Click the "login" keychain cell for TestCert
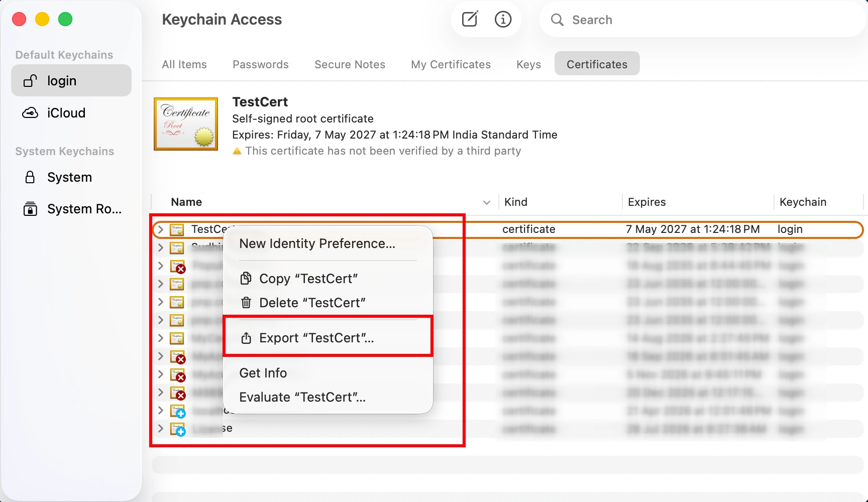The width and height of the screenshot is (868, 502). 790,229
